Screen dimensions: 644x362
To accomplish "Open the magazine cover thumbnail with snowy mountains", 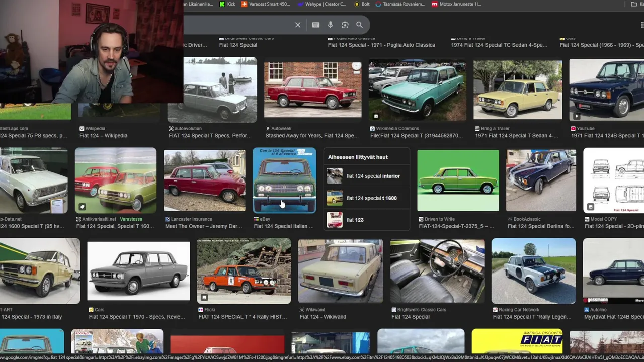I will (117, 341).
